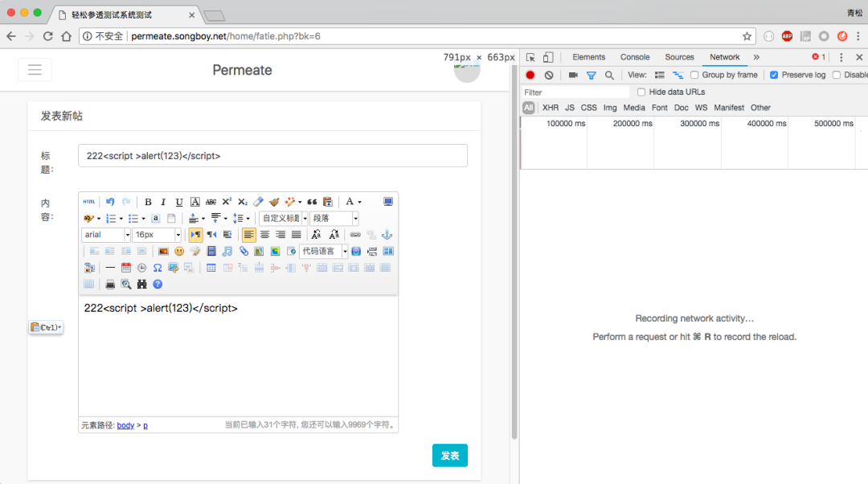The image size is (868, 484).
Task: Uncheck the Preserve log checkbox
Action: (774, 75)
